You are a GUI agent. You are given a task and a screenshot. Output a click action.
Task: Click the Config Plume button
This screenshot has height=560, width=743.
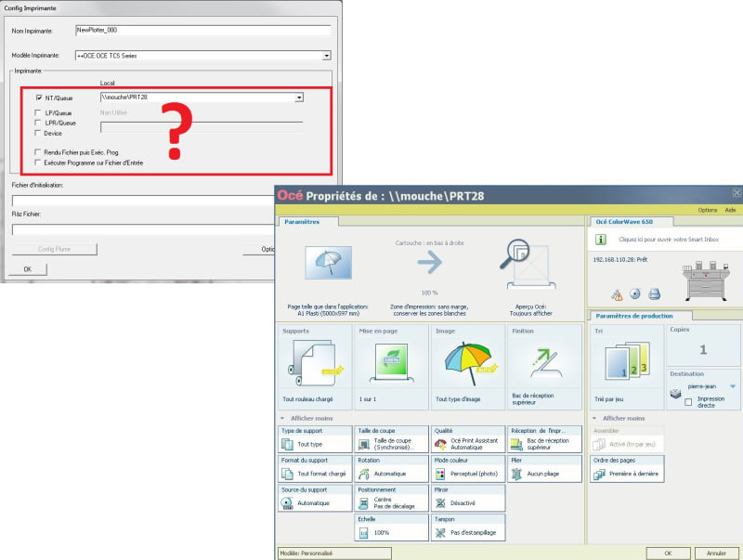coord(54,249)
